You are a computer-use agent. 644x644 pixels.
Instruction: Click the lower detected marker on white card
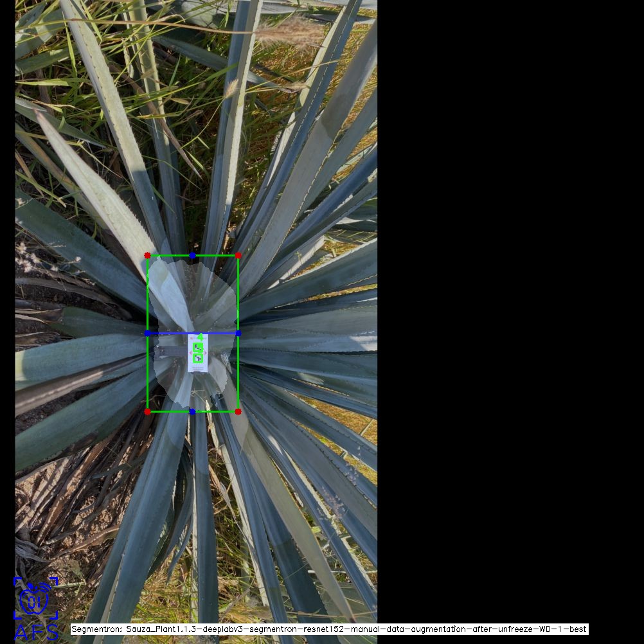coord(198,359)
